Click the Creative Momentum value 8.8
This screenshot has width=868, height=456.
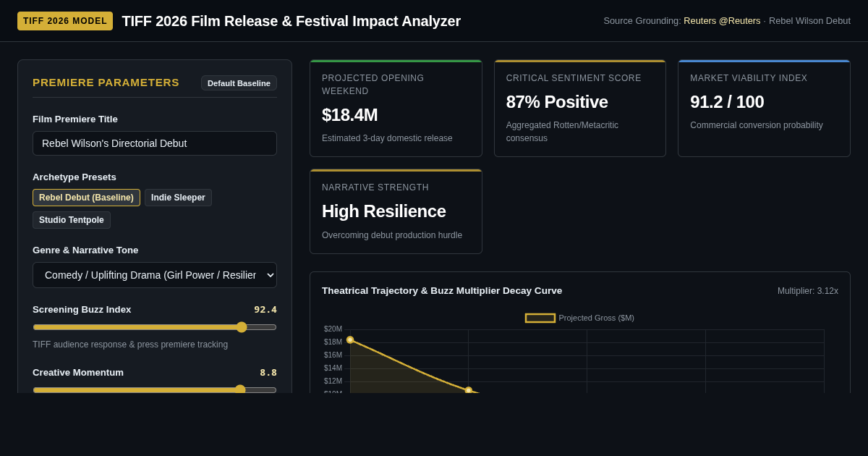[x=268, y=373]
